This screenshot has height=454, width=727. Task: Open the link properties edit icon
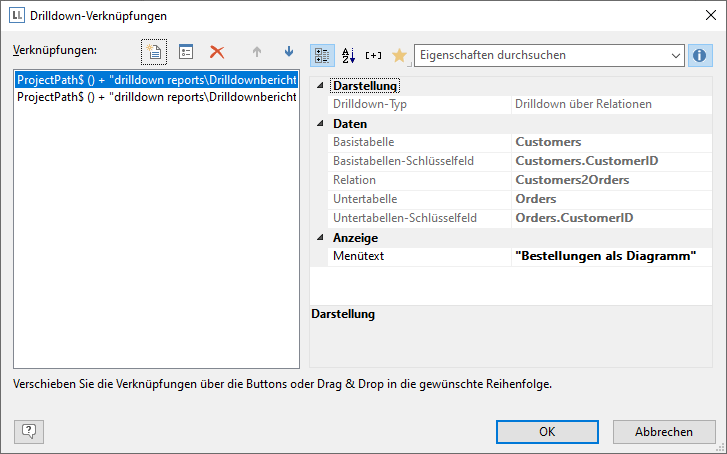tap(186, 52)
